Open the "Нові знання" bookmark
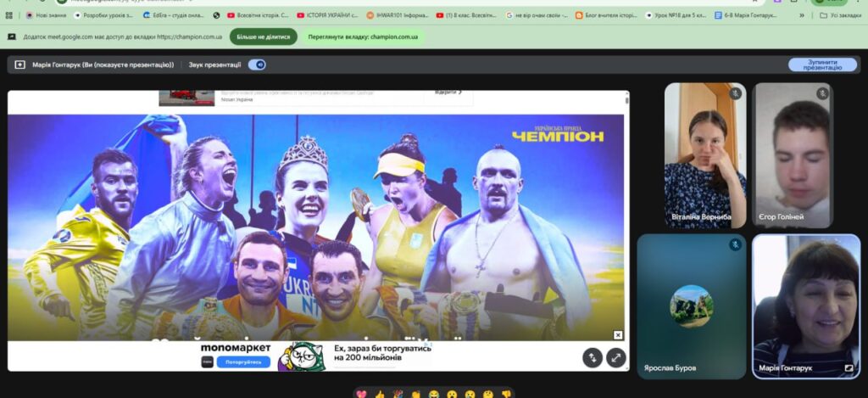868x398 pixels. pos(46,15)
